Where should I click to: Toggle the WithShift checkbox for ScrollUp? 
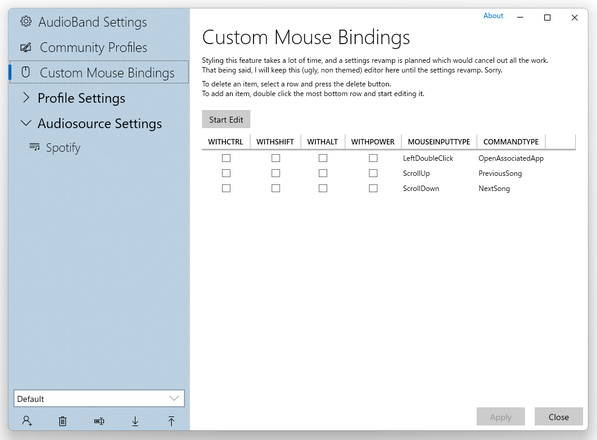pyautogui.click(x=276, y=173)
